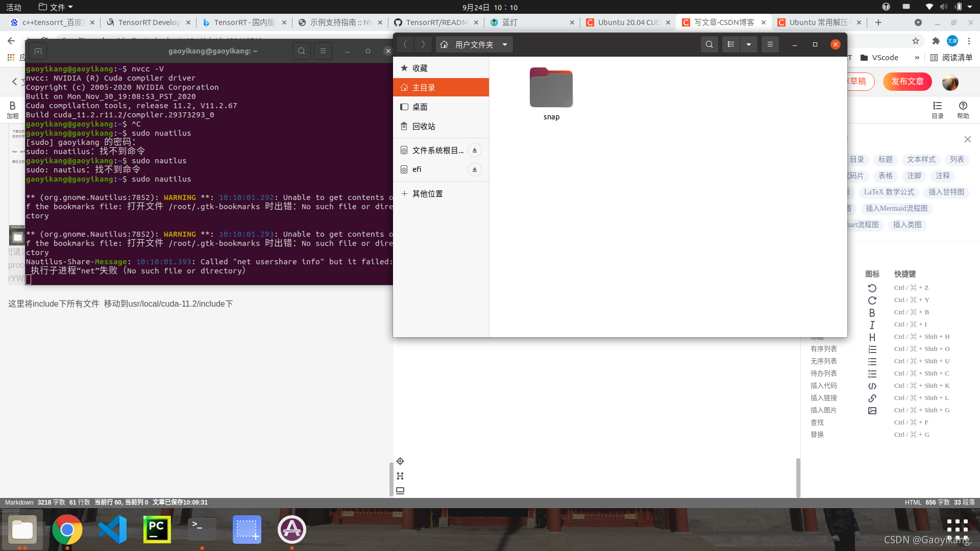The height and width of the screenshot is (551, 980).
Task: Switch to TensorRT/README GitHub tab
Action: coord(436,22)
